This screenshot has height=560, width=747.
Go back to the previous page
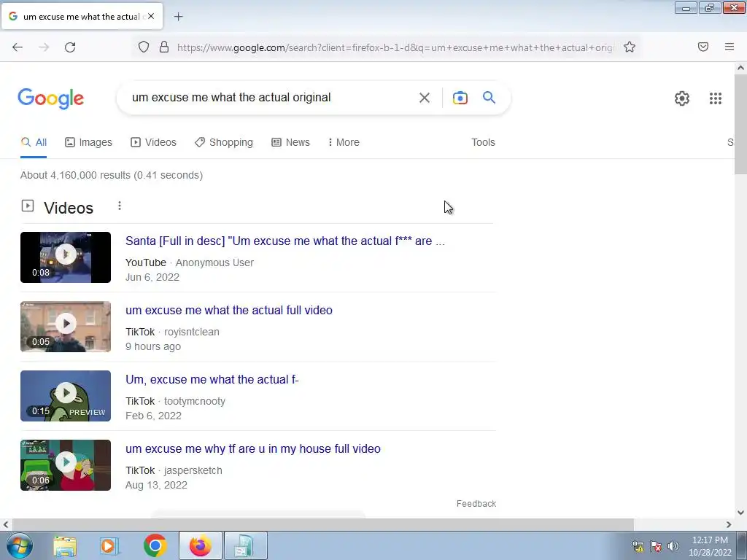tap(18, 47)
